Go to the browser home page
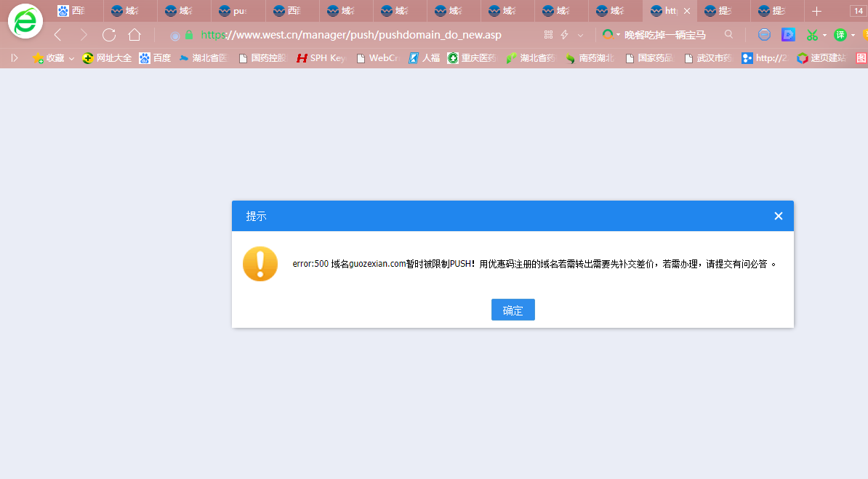This screenshot has width=868, height=479. pos(135,34)
